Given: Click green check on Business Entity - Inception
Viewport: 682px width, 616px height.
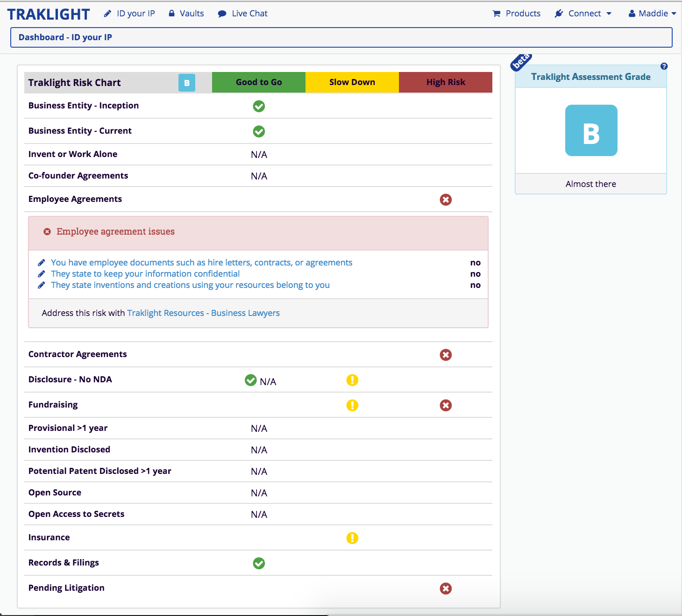Looking at the screenshot, I should pos(259,106).
